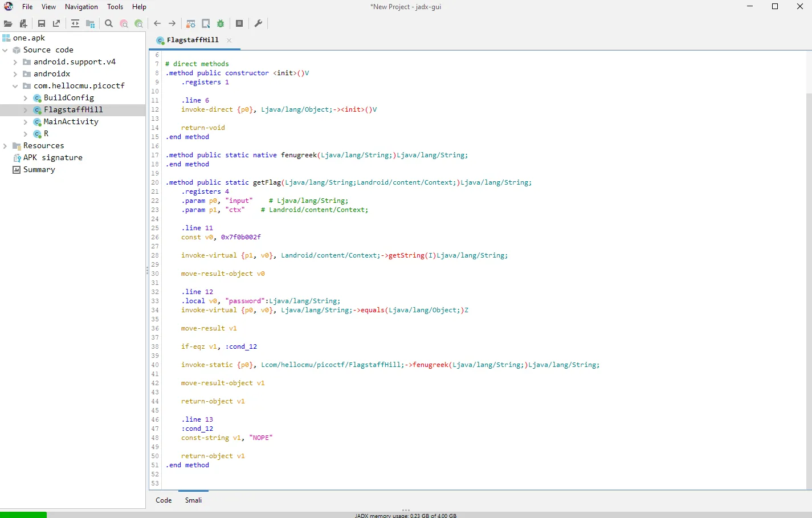Switch to the Smali tab
Image resolution: width=812 pixels, height=518 pixels.
pyautogui.click(x=193, y=500)
